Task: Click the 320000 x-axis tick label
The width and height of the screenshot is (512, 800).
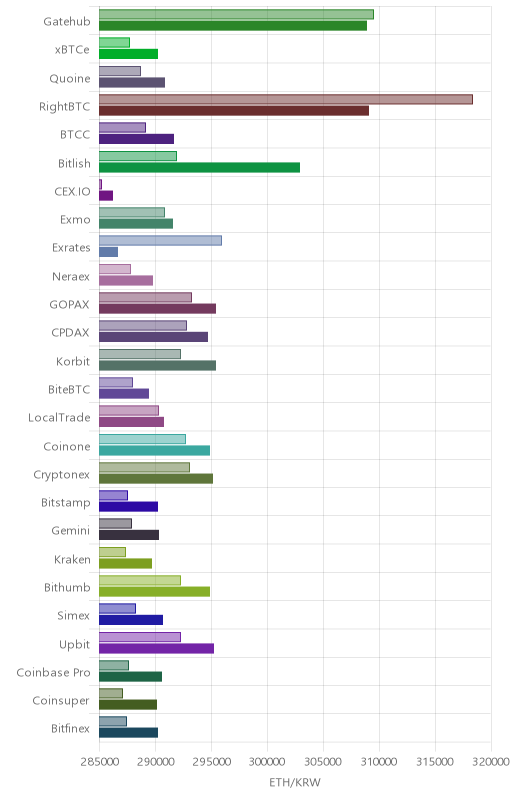Action: point(492,762)
